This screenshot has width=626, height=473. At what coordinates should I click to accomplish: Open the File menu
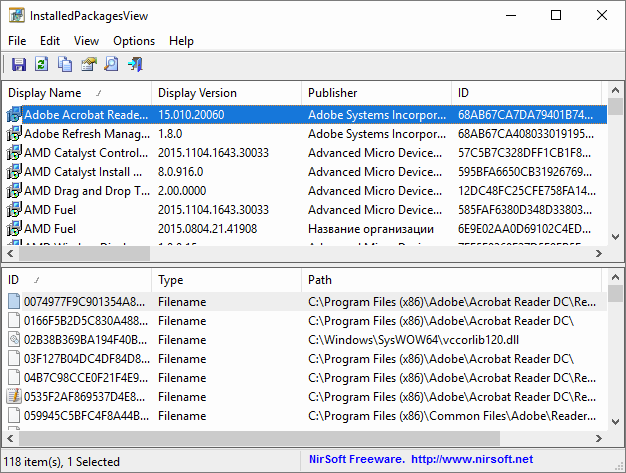(17, 41)
